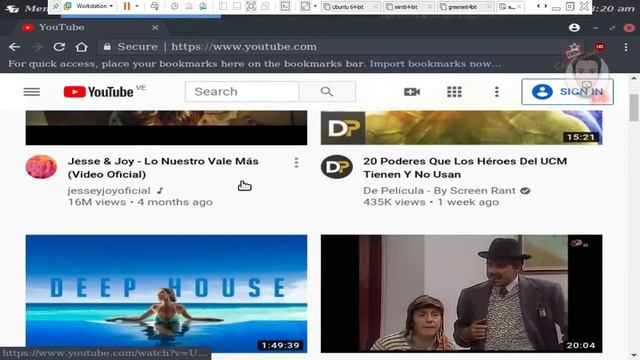This screenshot has height=360, width=640.
Task: Click the search magnifier button
Action: tap(327, 91)
